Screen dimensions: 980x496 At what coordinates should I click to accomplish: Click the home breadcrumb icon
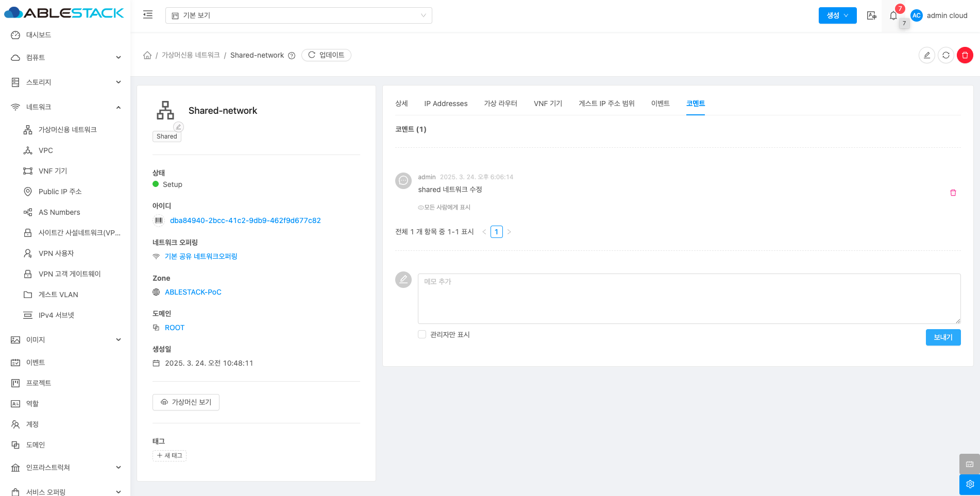pos(147,55)
